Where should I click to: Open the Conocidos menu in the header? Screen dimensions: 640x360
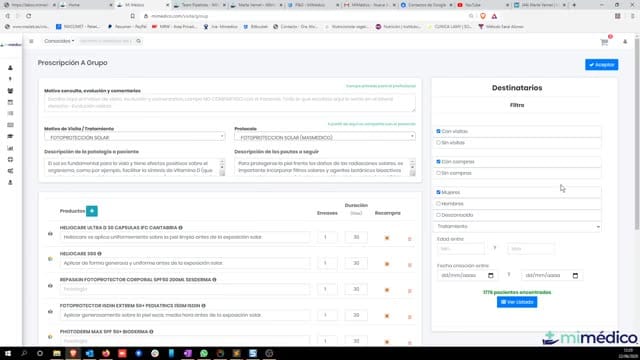(59, 41)
